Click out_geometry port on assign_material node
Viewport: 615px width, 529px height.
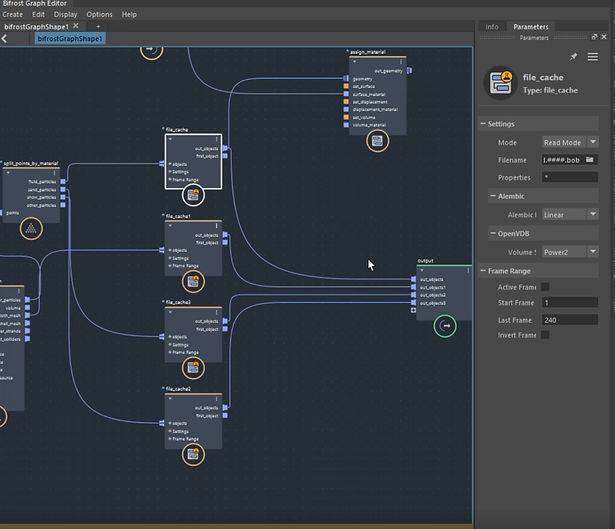point(409,71)
